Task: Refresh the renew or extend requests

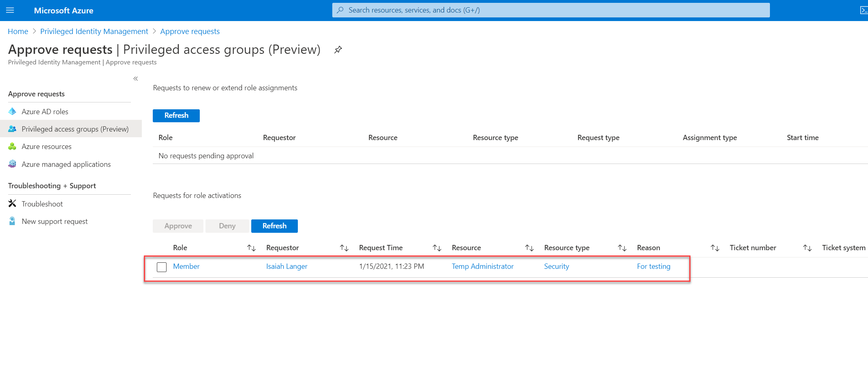Action: tap(176, 115)
